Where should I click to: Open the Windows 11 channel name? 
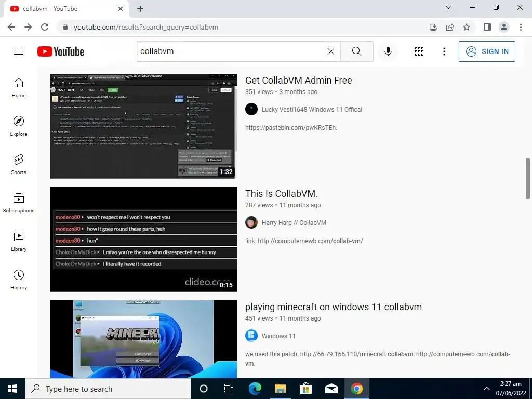278,336
